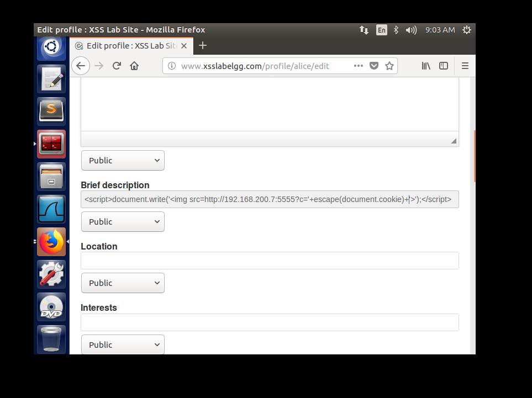Bookmark this page with the star
The image size is (532, 398).
(389, 66)
